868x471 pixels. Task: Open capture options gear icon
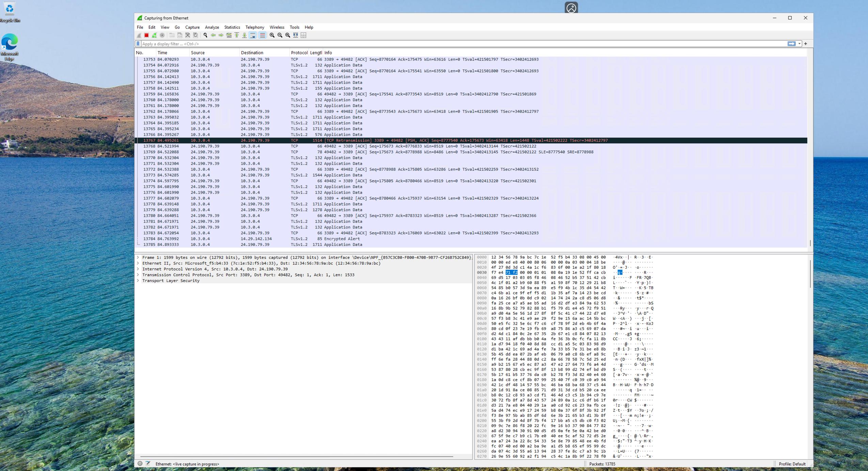[162, 35]
